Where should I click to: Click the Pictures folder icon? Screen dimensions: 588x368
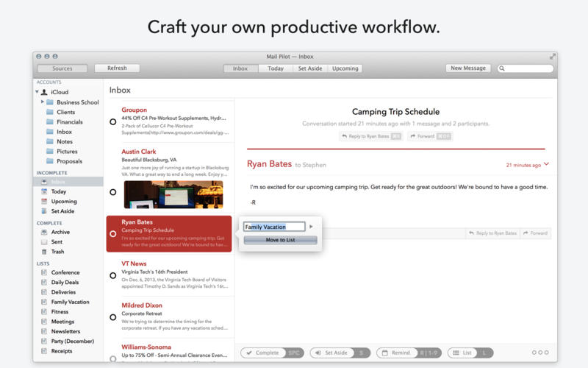50,152
